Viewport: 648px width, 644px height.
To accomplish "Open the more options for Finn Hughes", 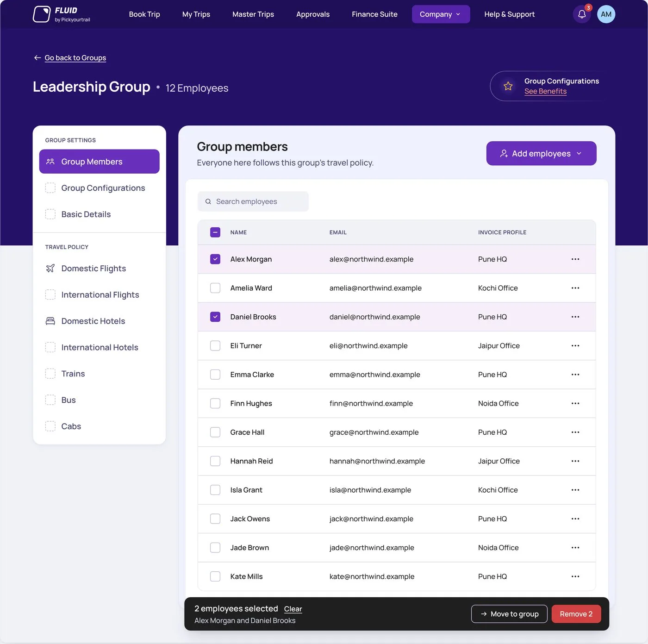I will (575, 403).
